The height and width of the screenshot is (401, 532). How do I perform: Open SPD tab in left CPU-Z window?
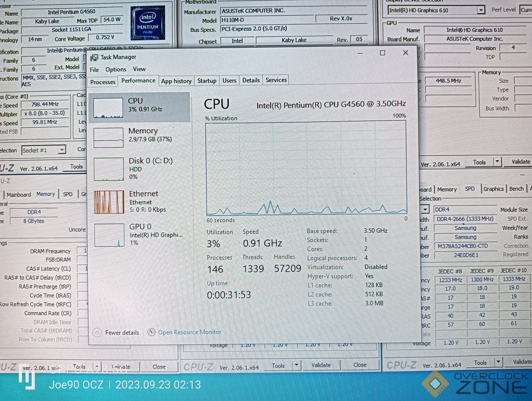[68, 194]
